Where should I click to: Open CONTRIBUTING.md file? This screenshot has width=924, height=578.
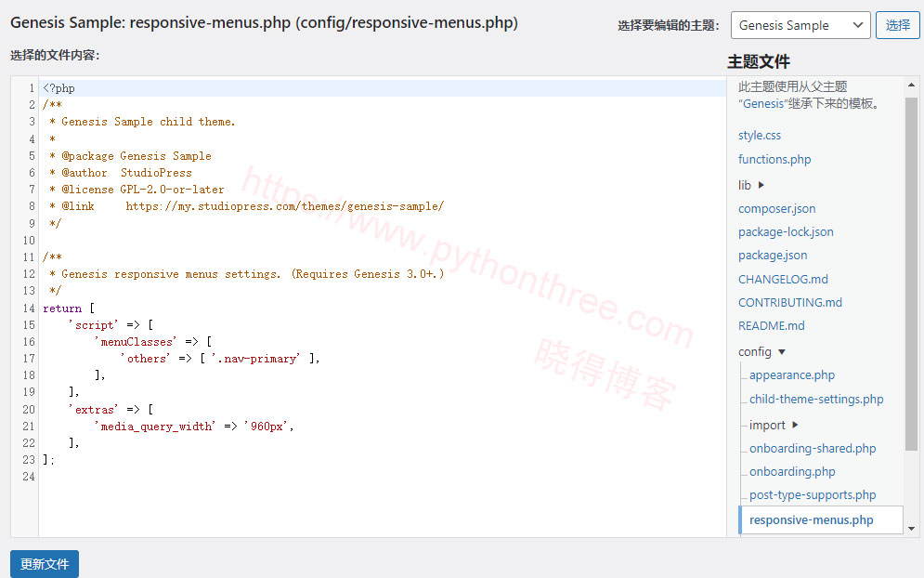point(790,303)
